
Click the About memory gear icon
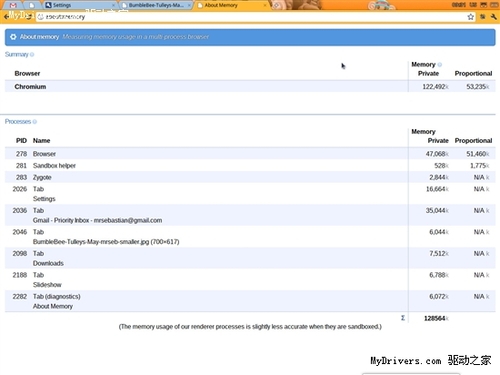(x=13, y=37)
